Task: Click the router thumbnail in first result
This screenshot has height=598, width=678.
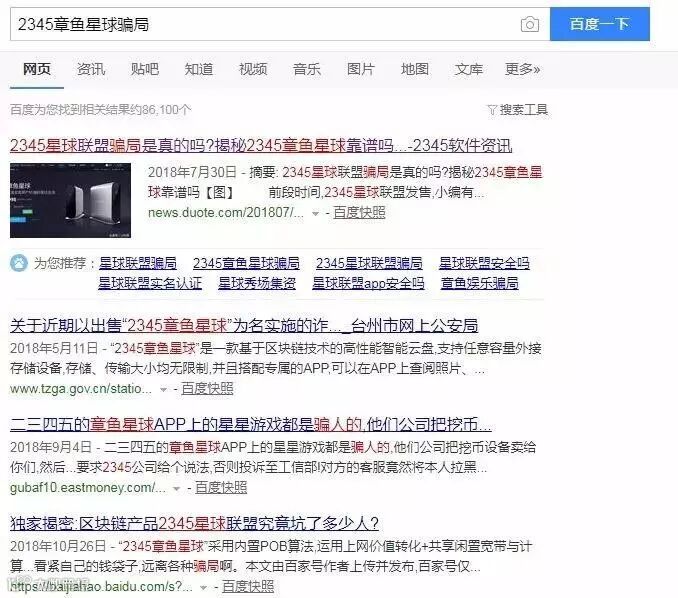Action: (x=70, y=200)
